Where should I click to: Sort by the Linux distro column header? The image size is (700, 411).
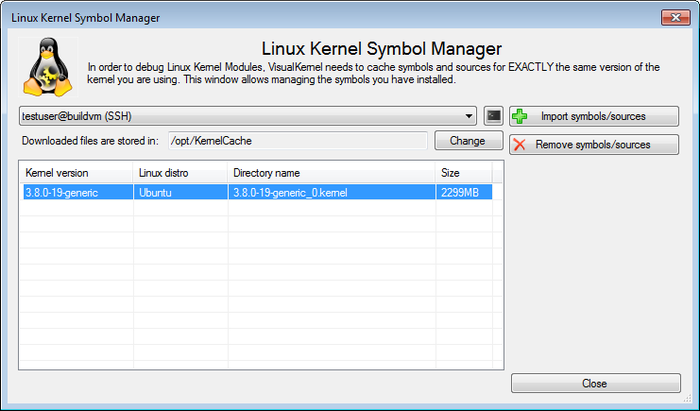tap(180, 173)
